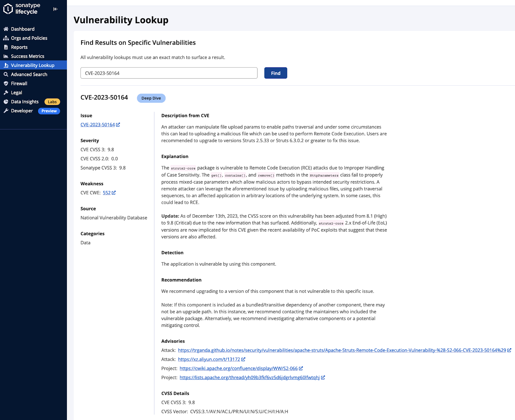Screen dimensions: 515x420
Task: Click the Sonatype Lifecycle logo
Action: pos(22,9)
